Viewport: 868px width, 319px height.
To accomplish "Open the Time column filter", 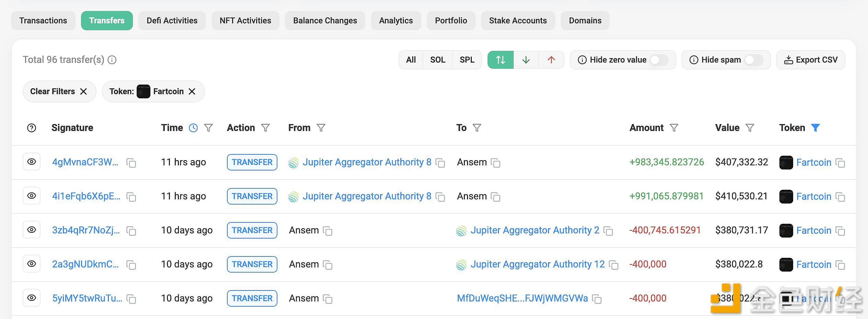I will [208, 128].
